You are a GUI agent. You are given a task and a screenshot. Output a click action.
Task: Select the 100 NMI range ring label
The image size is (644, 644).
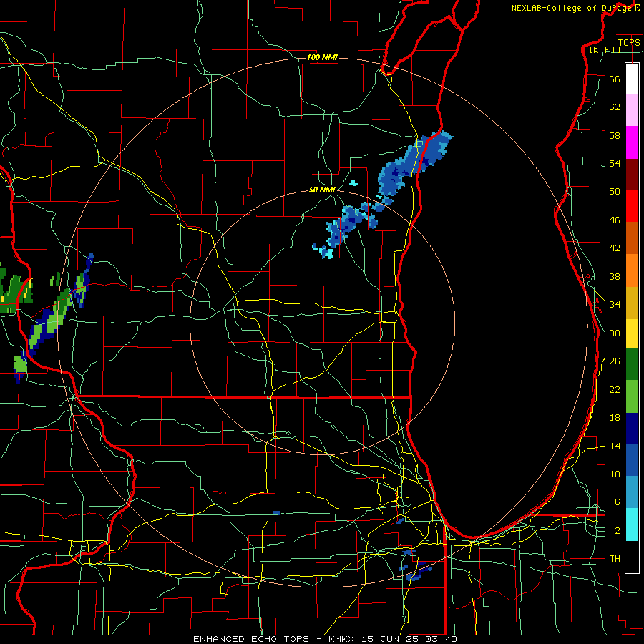click(x=322, y=57)
